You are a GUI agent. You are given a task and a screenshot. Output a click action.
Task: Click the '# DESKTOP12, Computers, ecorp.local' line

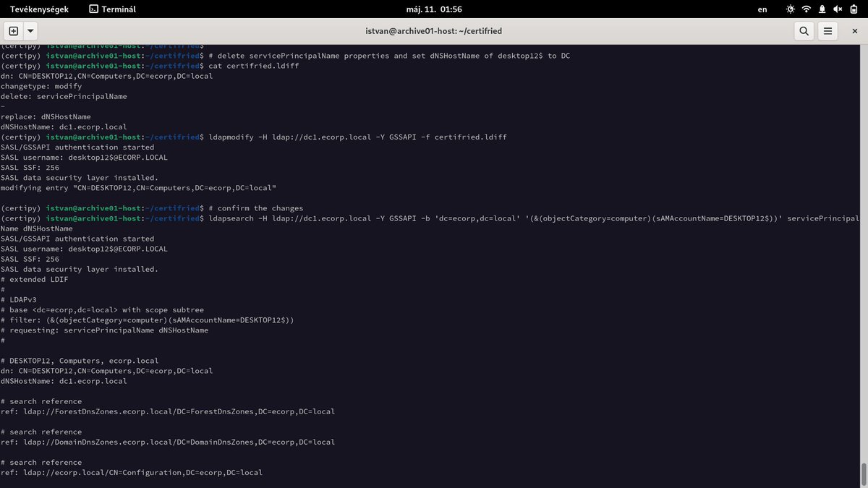coord(80,360)
